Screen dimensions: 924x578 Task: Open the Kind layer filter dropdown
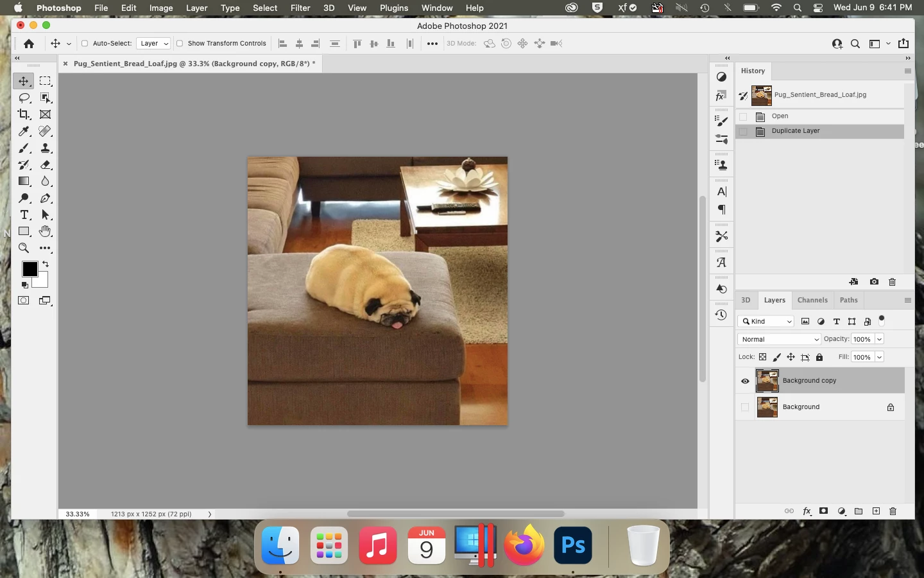point(766,321)
